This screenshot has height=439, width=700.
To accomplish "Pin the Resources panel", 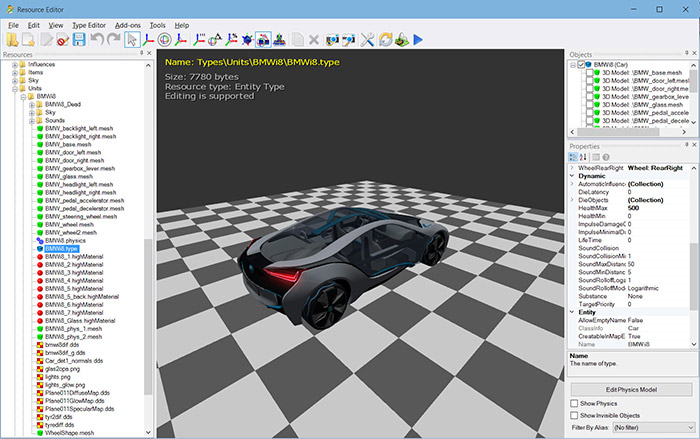I will pos(142,53).
